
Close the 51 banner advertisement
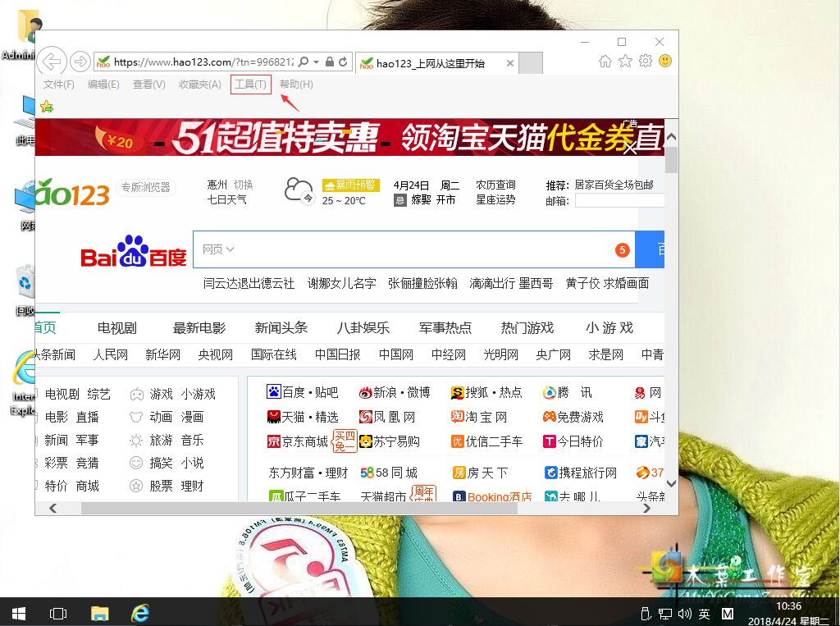(630, 148)
